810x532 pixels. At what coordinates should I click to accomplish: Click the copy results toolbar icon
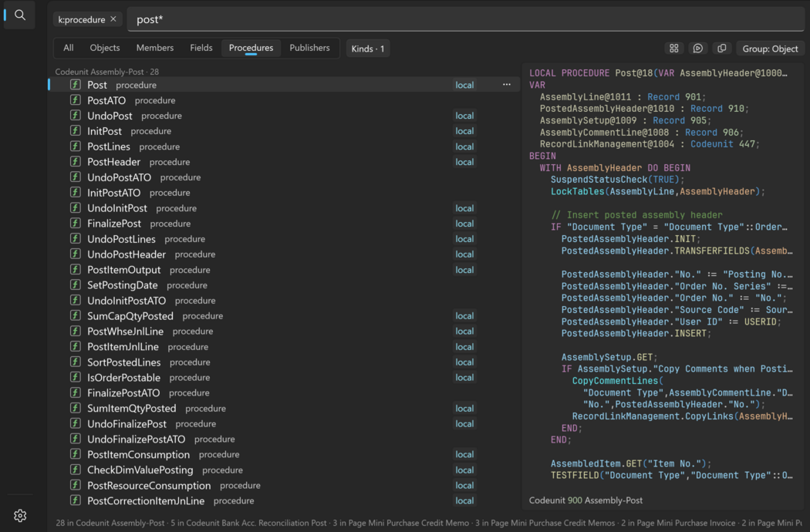[721, 48]
